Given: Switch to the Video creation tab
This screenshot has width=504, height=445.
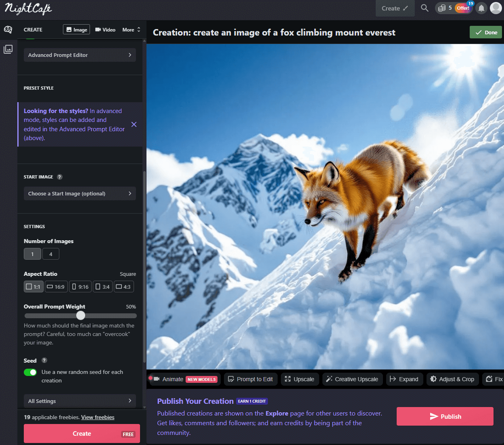Looking at the screenshot, I should tap(105, 29).
